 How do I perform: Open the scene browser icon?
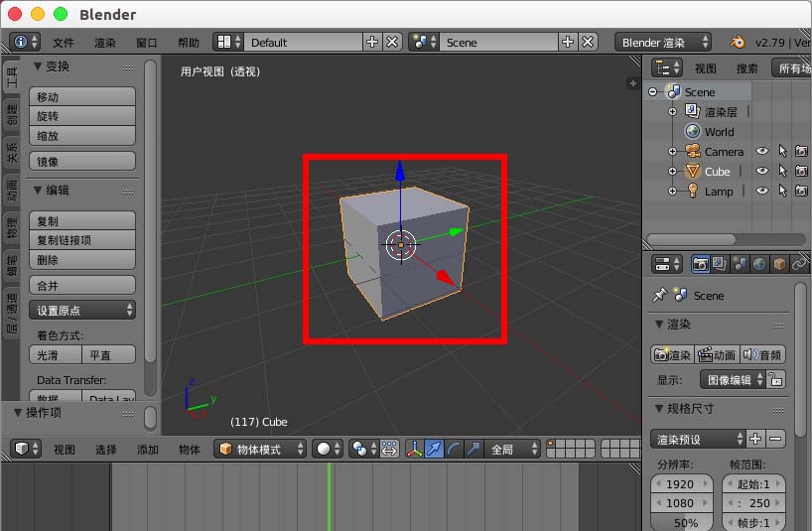pyautogui.click(x=424, y=42)
